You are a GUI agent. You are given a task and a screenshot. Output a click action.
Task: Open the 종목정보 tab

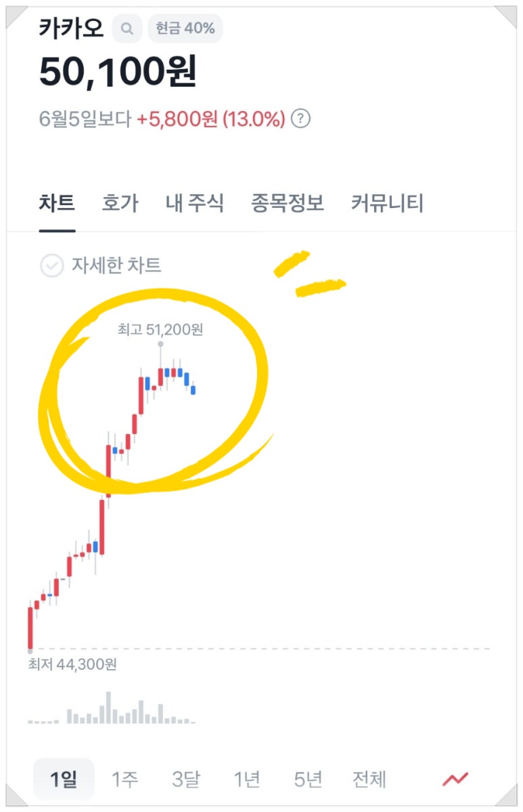click(x=288, y=202)
